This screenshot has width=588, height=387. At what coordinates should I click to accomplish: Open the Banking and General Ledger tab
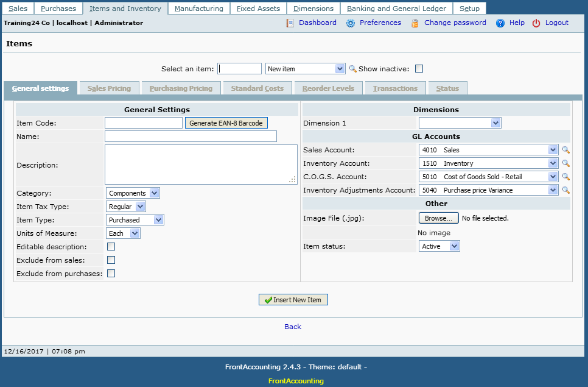click(x=396, y=9)
